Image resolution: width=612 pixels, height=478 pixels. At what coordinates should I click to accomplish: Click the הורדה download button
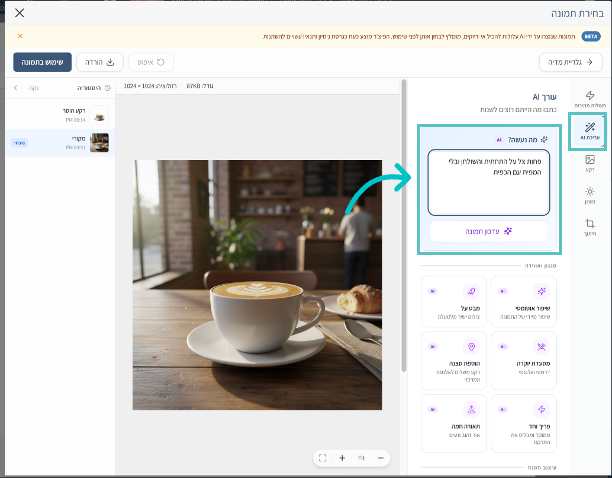(x=100, y=62)
